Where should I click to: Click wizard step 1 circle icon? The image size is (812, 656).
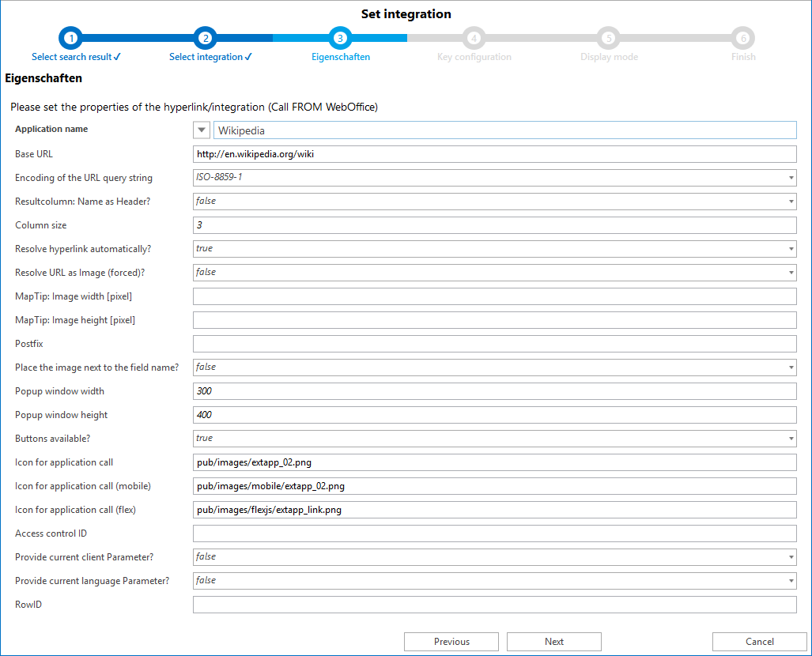point(71,38)
